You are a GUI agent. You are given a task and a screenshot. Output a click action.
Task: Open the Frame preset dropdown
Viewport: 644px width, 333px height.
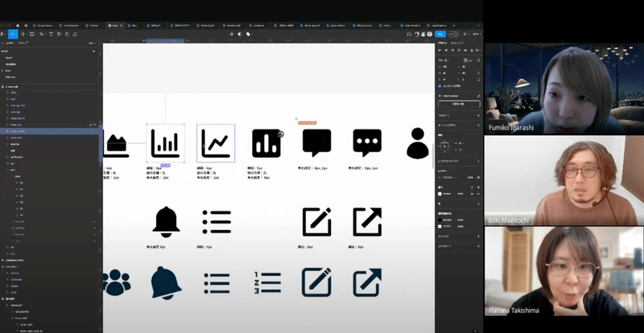coord(445,60)
